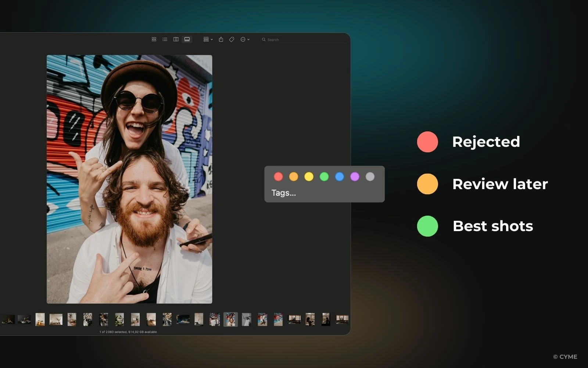Open the group-by dropdown in the toolbar

click(x=208, y=39)
